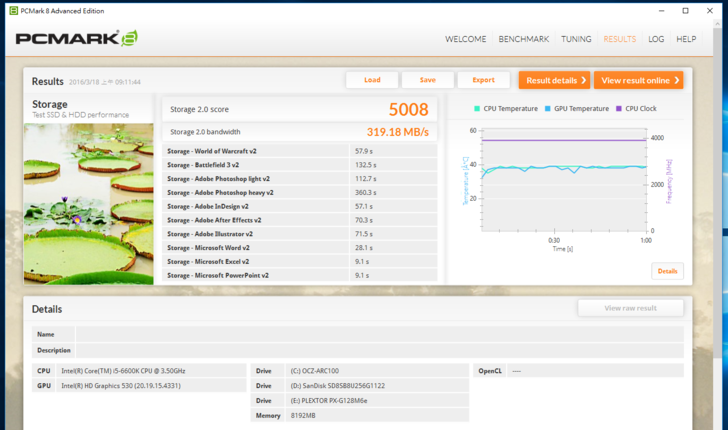Toggle CPU Temperature legend swatch
The image size is (728, 430).
click(x=478, y=108)
